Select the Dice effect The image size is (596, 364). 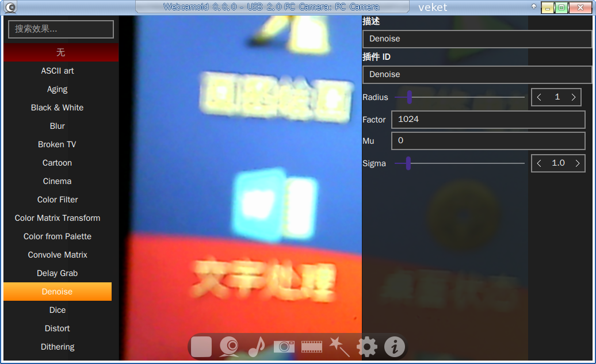click(x=58, y=311)
